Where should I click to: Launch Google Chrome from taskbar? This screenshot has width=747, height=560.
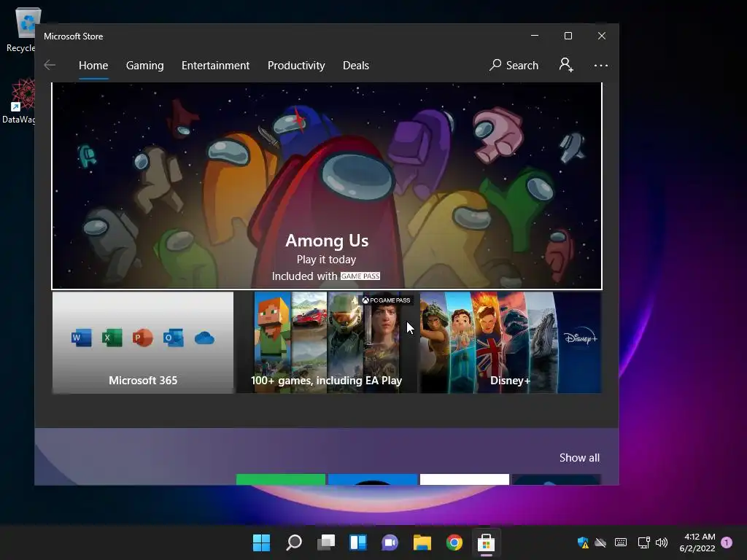pyautogui.click(x=454, y=542)
